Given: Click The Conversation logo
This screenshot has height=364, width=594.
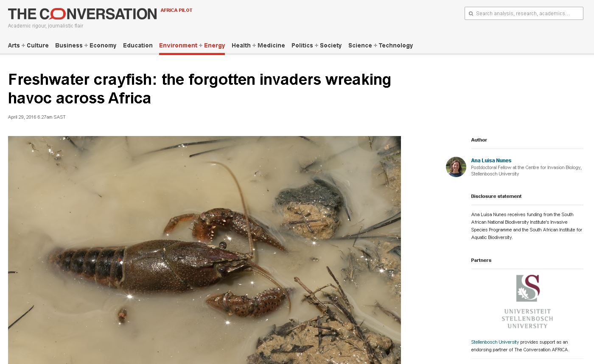Looking at the screenshot, I should pyautogui.click(x=82, y=14).
